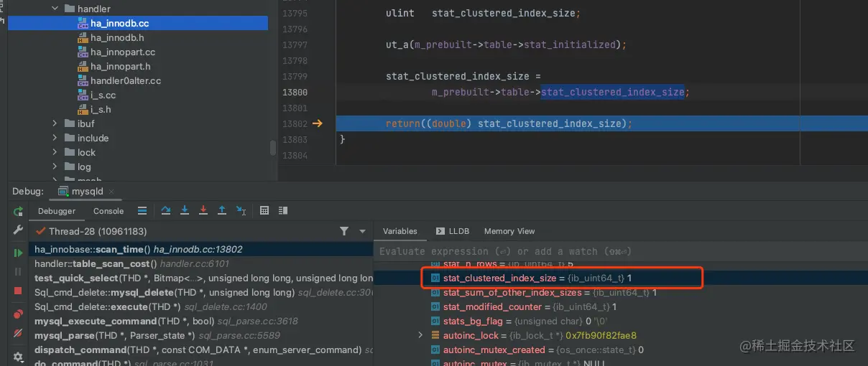Open the Variables tab
This screenshot has width=868, height=366.
400,231
